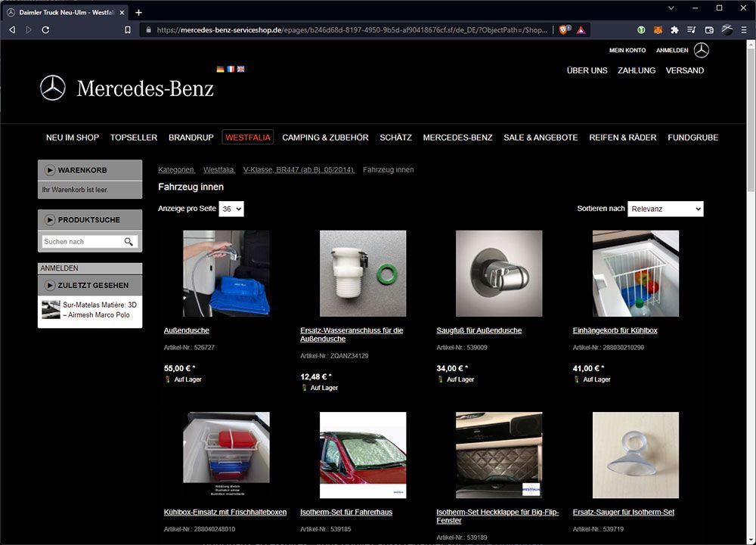
Task: Click the browser forward arrow
Action: tap(29, 30)
